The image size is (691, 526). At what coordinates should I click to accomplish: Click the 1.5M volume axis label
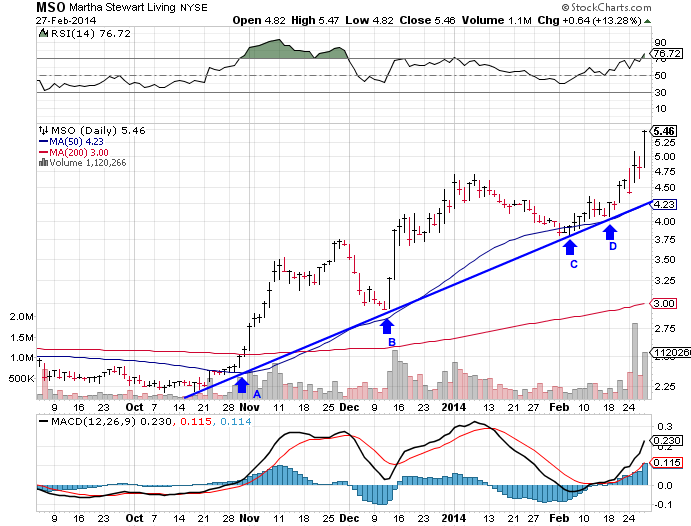click(x=22, y=337)
